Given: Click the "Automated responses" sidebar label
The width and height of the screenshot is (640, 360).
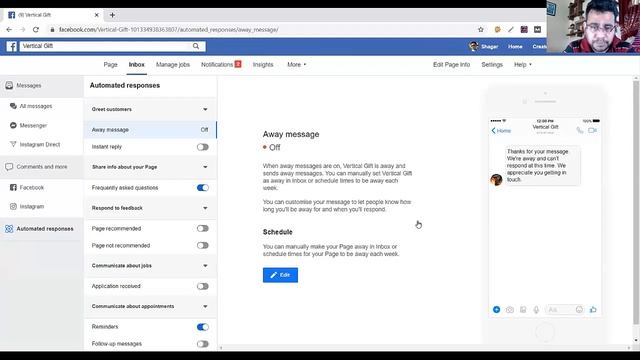Looking at the screenshot, I should [x=45, y=229].
